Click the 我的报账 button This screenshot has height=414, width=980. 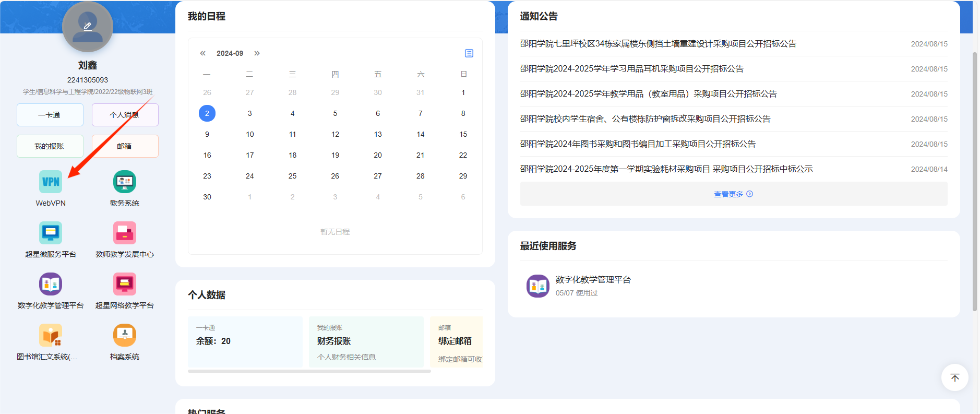point(50,146)
